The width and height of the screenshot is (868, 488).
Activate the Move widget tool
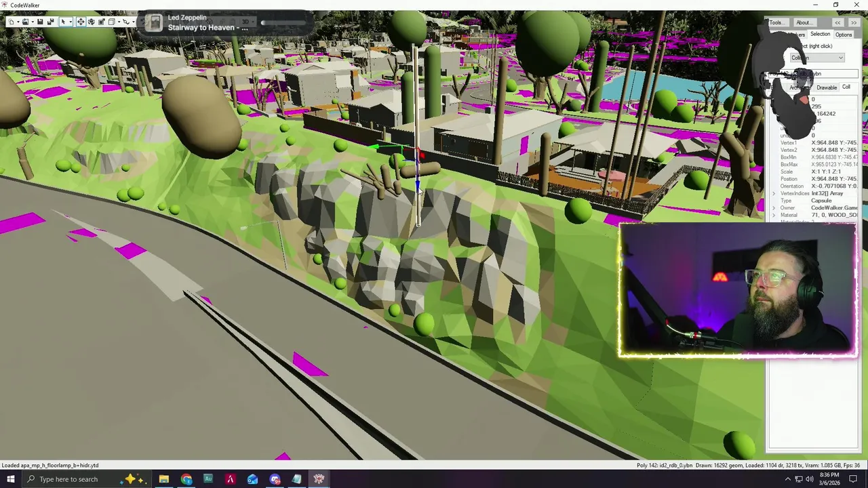(81, 22)
